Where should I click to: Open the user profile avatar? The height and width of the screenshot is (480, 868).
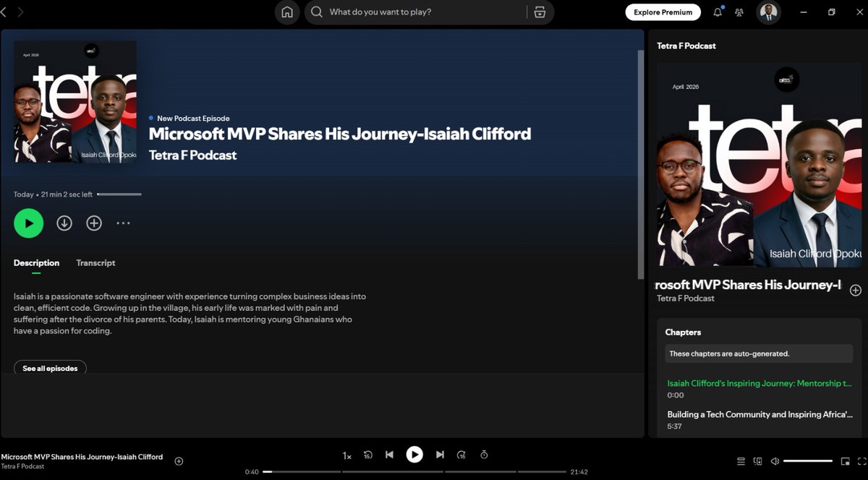click(x=769, y=12)
